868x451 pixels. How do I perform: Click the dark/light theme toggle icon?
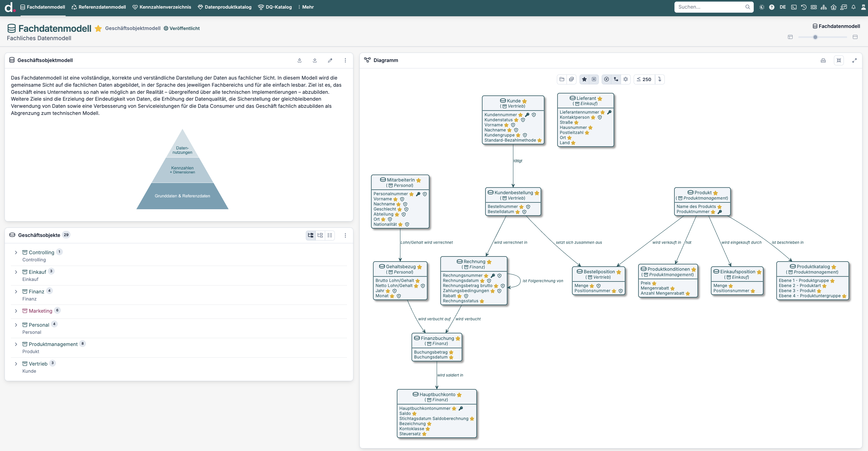[761, 7]
